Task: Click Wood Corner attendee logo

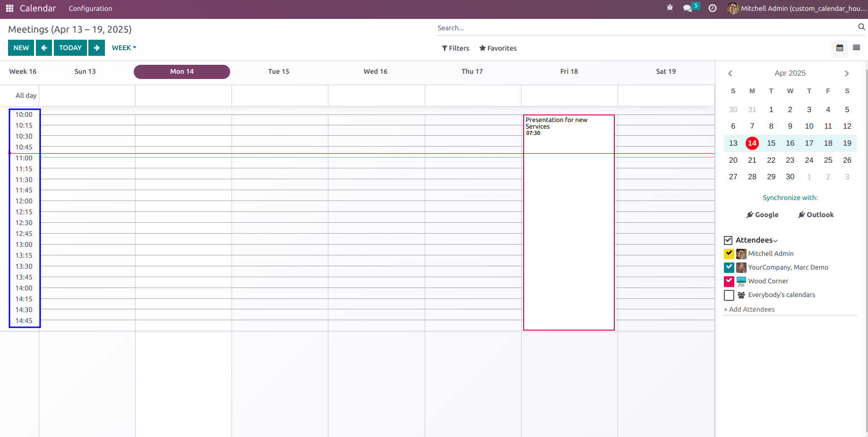Action: coord(741,281)
